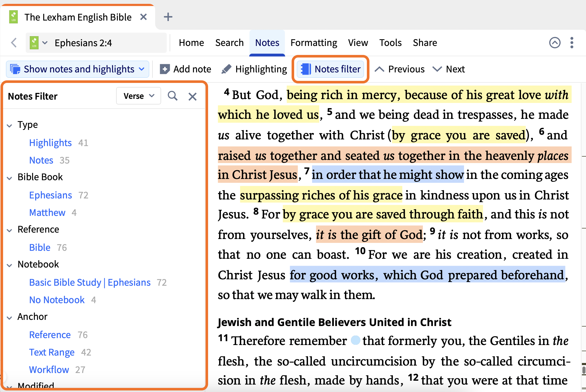
Task: Collapse the Modified filter section
Action: (10, 387)
